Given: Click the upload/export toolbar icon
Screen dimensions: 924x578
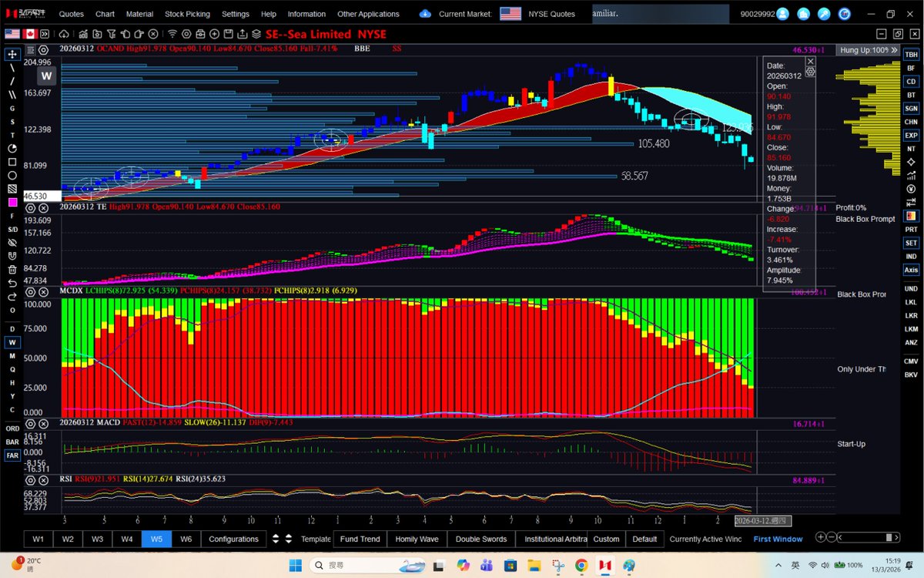Looking at the screenshot, I should [x=242, y=34].
